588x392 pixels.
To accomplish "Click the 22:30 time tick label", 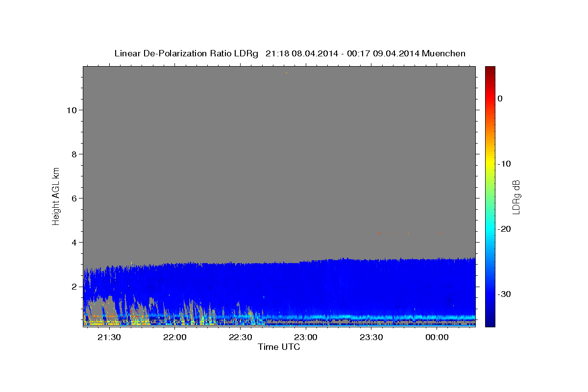I will [x=241, y=337].
